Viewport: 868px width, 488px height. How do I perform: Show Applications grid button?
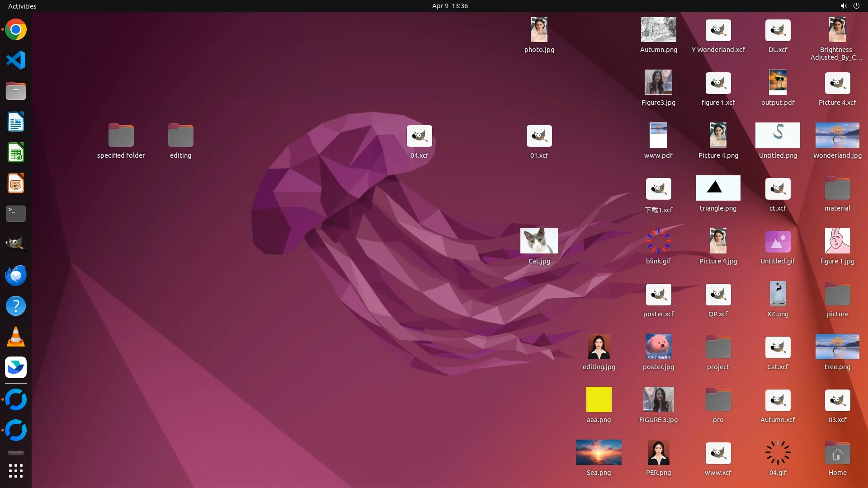pyautogui.click(x=16, y=471)
